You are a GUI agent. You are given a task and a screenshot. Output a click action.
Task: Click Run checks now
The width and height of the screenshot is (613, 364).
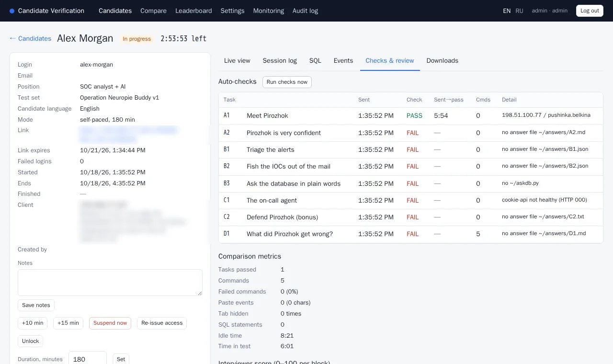tap(287, 82)
